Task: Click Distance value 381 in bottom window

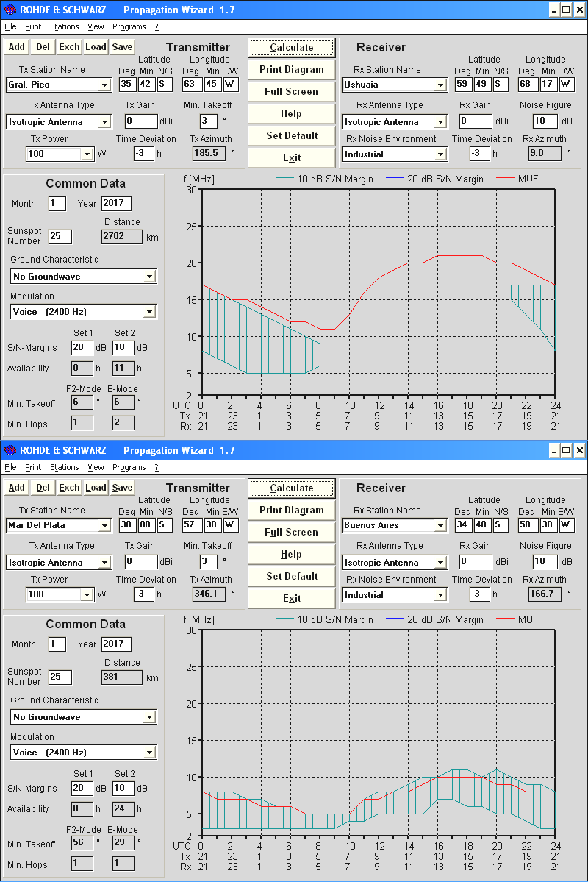Action: click(122, 677)
